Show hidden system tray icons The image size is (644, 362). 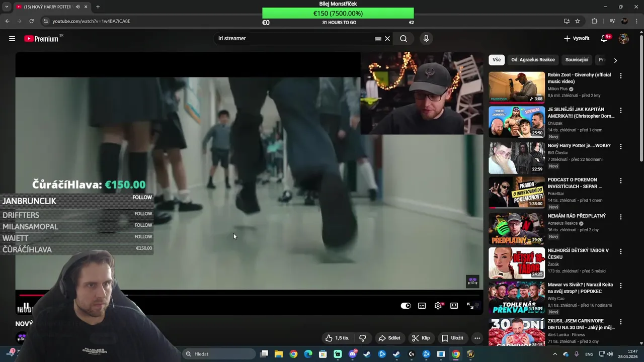(x=555, y=354)
